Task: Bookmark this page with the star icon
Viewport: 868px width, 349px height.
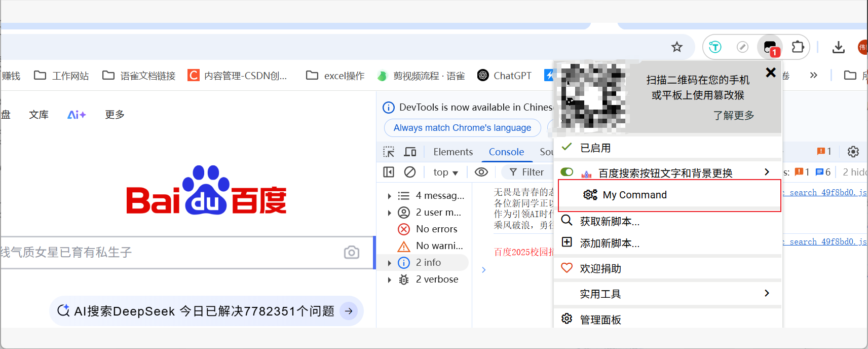Action: click(x=677, y=47)
